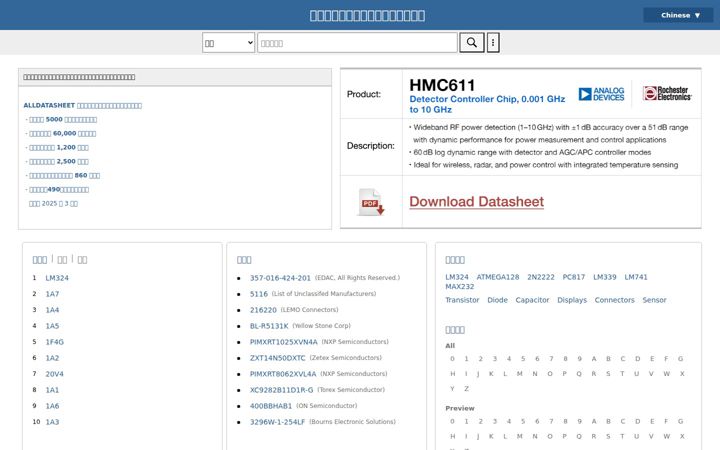The image size is (720, 450).
Task: Click the 5000 statistic line
Action: point(62,119)
